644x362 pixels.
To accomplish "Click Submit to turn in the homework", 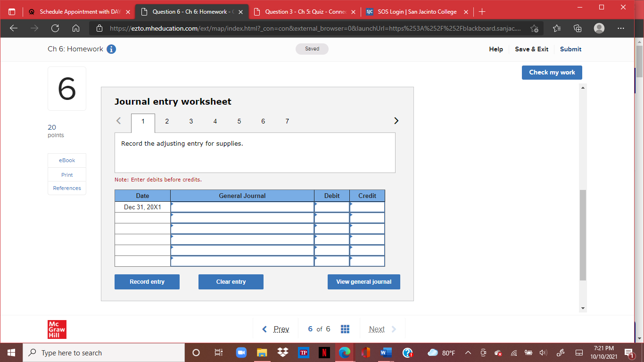I will click(570, 49).
